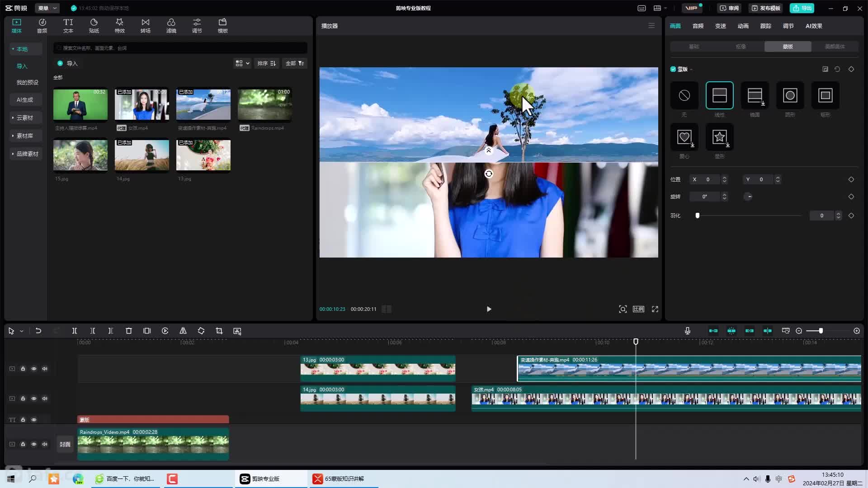This screenshot has height=488, width=868.
Task: Open the 菜单 menu dropdown
Action: point(47,8)
